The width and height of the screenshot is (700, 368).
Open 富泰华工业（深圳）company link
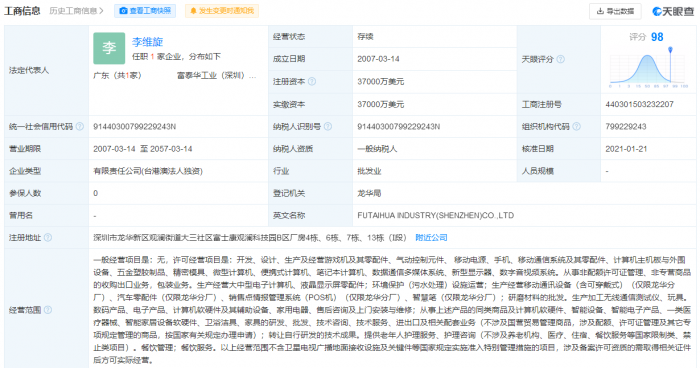[x=216, y=75]
